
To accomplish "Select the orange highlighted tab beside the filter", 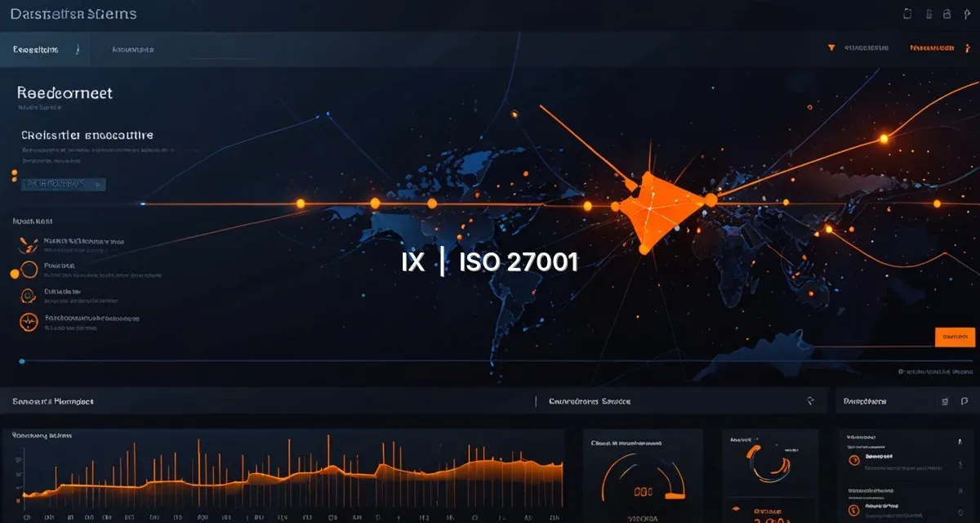I will 932,48.
